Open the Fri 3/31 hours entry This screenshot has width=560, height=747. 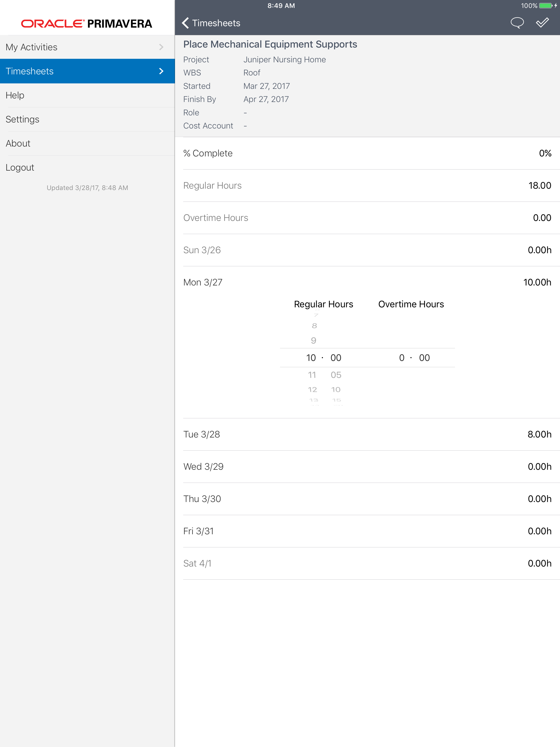(x=367, y=531)
